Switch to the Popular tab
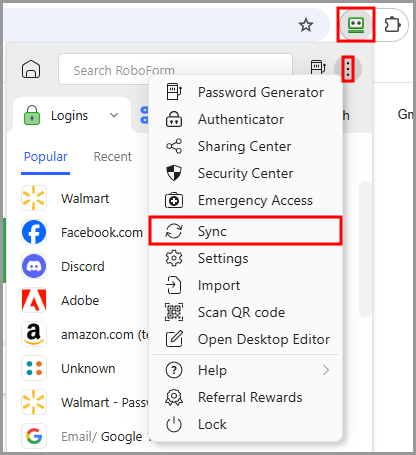Screen dimensions: 416x455 pyautogui.click(x=46, y=156)
